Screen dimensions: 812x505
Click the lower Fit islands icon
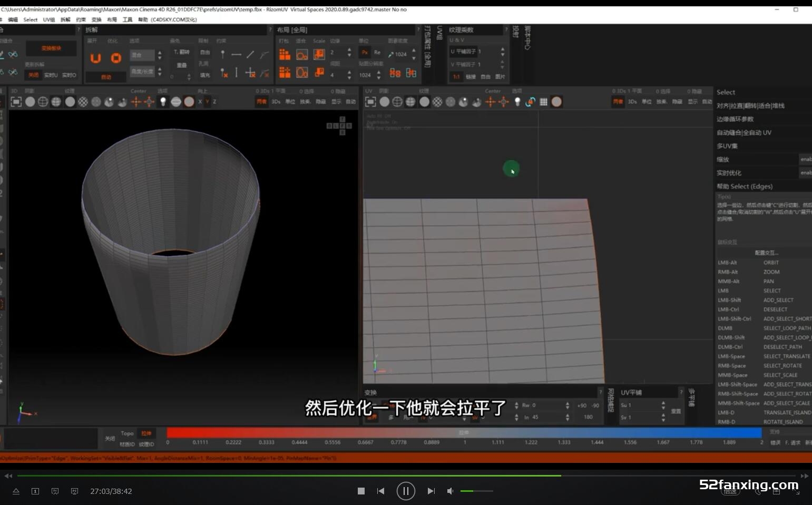[x=302, y=73]
